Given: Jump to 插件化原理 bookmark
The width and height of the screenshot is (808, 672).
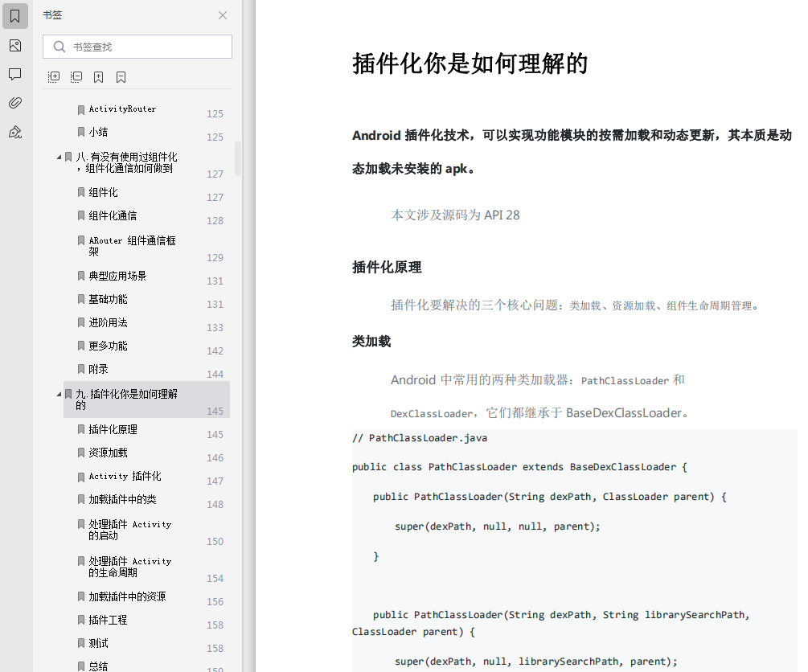Looking at the screenshot, I should 113,429.
